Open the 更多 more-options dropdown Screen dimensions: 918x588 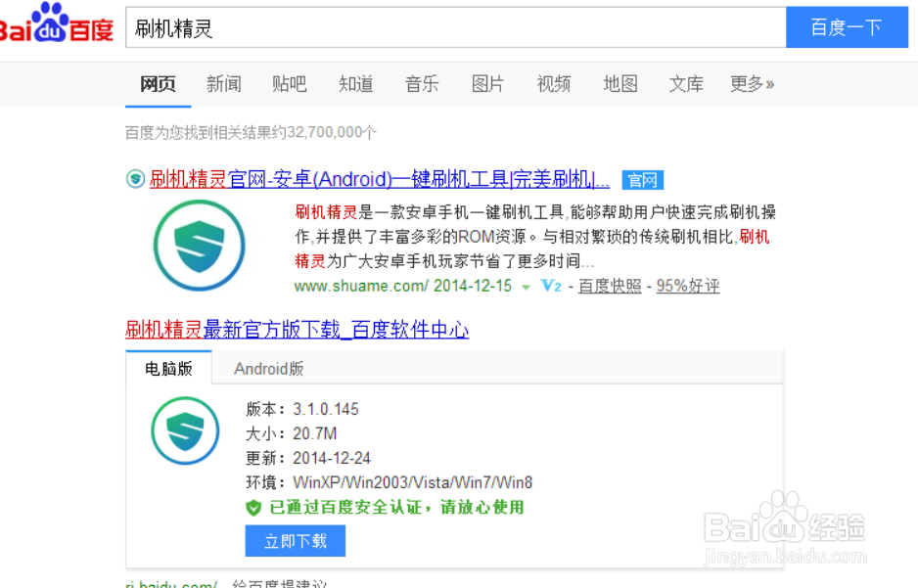pos(750,84)
